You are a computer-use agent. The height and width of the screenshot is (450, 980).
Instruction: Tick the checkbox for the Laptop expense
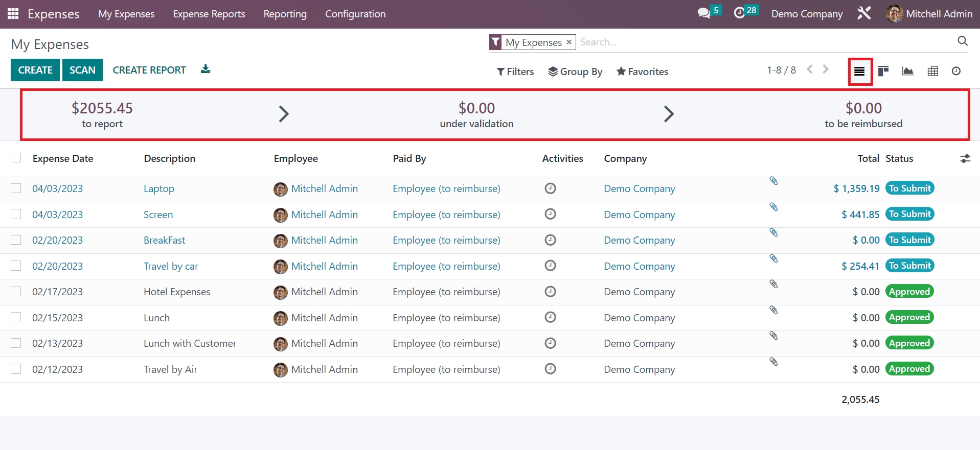coord(16,188)
